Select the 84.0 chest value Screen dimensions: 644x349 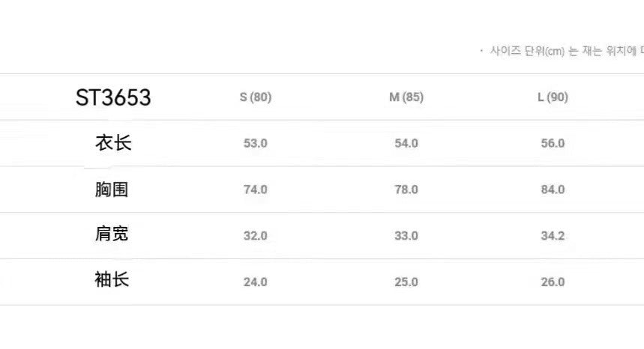[x=553, y=189]
